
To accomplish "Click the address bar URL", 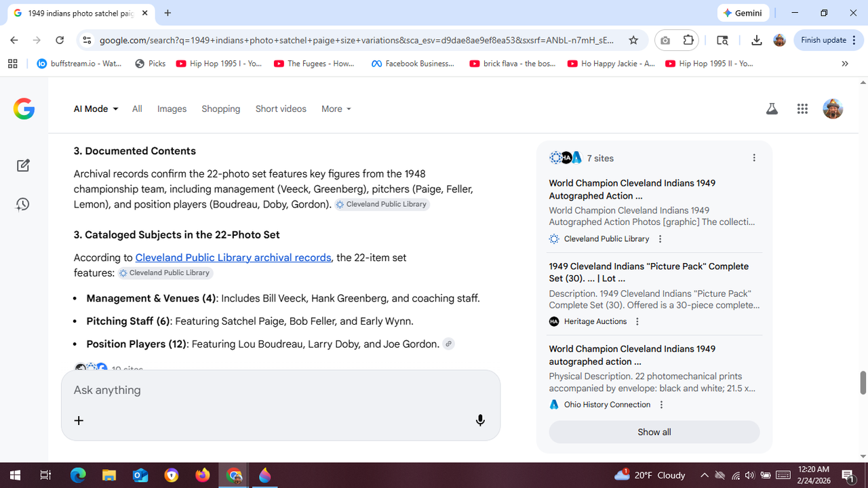I will (x=357, y=40).
